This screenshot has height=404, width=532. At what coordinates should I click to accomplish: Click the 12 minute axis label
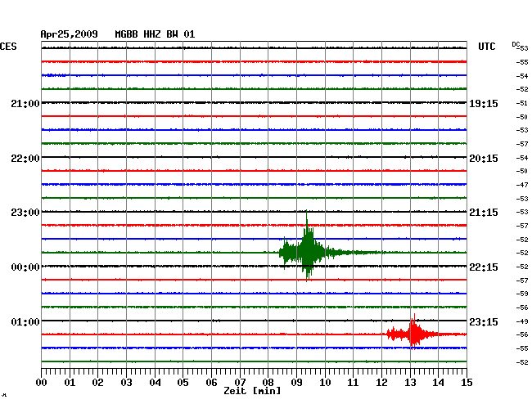(381, 382)
